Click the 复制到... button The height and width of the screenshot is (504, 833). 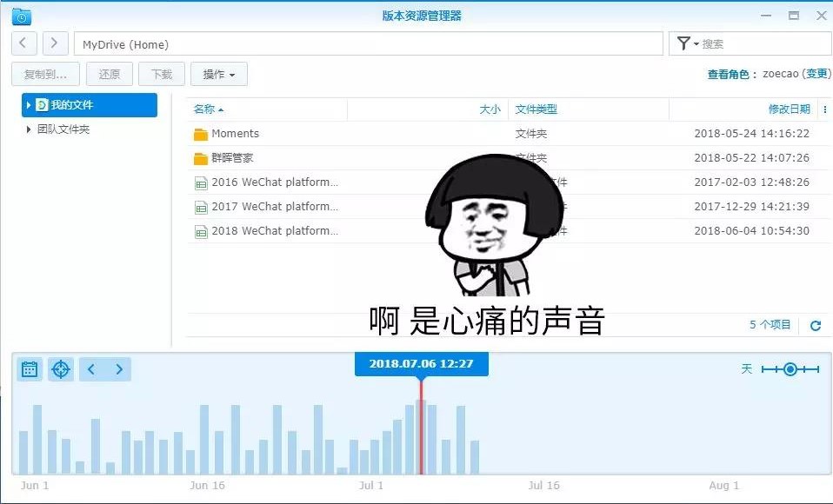(46, 75)
